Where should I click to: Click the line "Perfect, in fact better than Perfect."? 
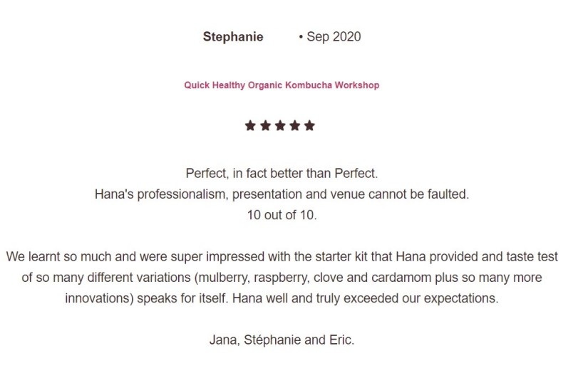[282, 173]
